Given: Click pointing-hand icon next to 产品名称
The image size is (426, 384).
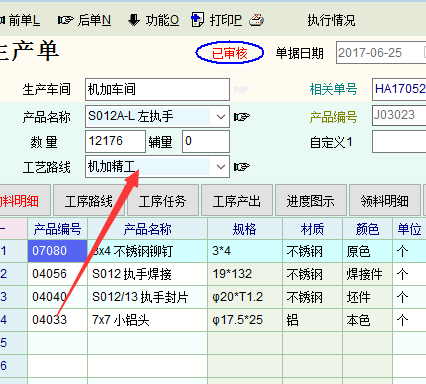Looking at the screenshot, I should (x=242, y=117).
